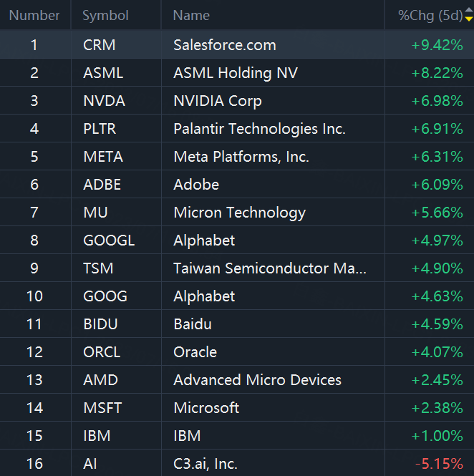Sort by the %Chg (5d) column header

(x=430, y=15)
